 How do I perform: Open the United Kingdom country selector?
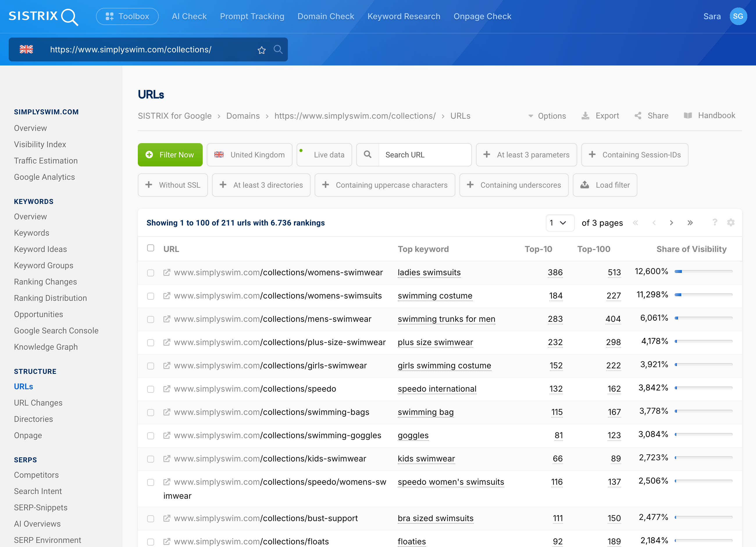tap(249, 155)
